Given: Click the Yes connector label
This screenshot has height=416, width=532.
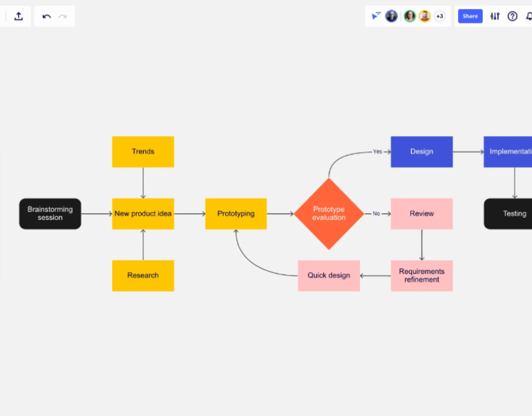Looking at the screenshot, I should (377, 151).
